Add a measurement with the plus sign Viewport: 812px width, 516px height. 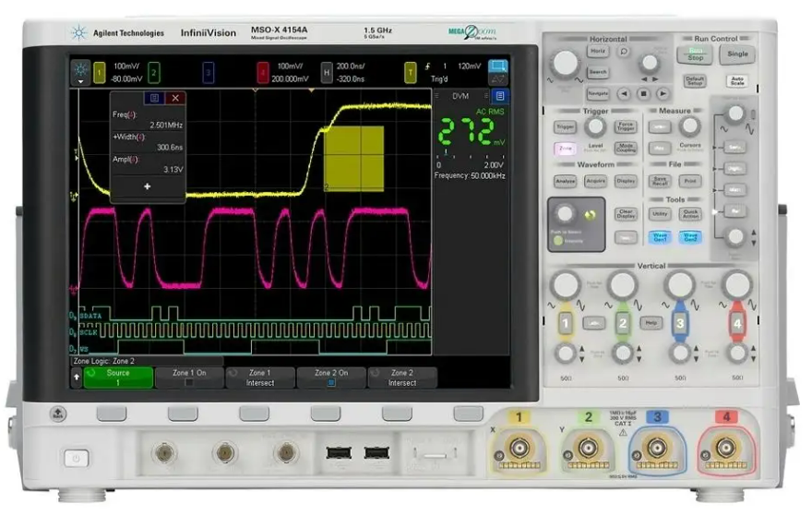147,186
